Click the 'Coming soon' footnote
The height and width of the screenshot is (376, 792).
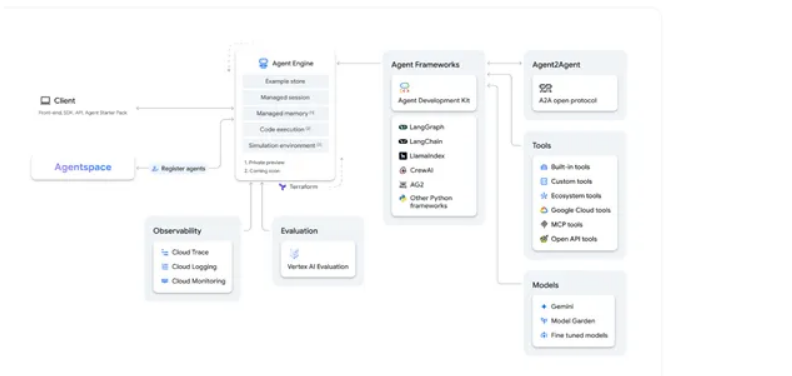click(263, 171)
